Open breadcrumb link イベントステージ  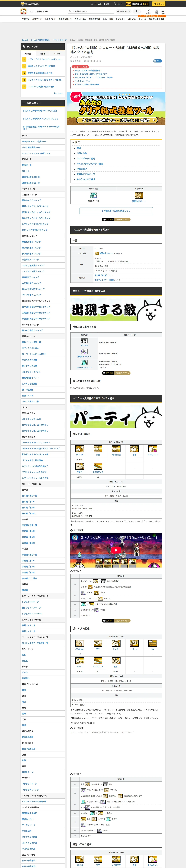point(60,40)
